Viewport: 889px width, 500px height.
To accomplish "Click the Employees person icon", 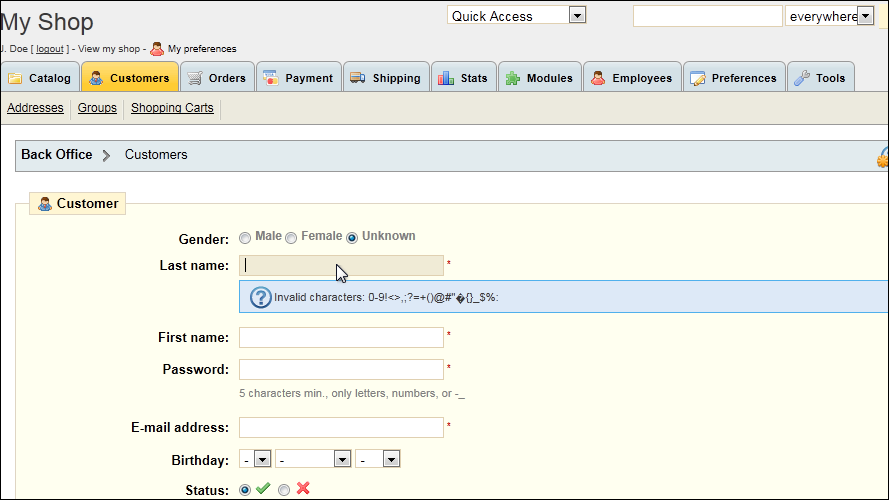I will coord(598,78).
